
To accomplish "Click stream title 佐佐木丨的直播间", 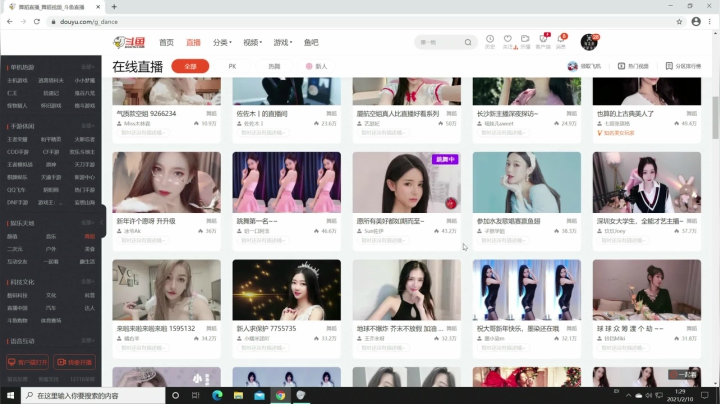I will (x=262, y=113).
